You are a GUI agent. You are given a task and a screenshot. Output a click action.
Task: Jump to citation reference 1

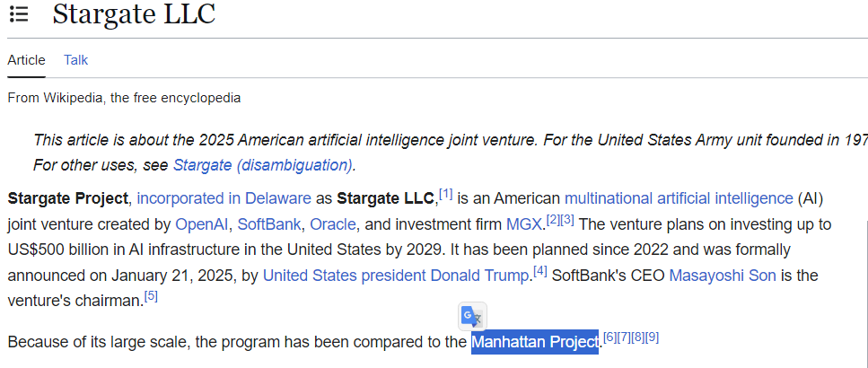point(445,194)
